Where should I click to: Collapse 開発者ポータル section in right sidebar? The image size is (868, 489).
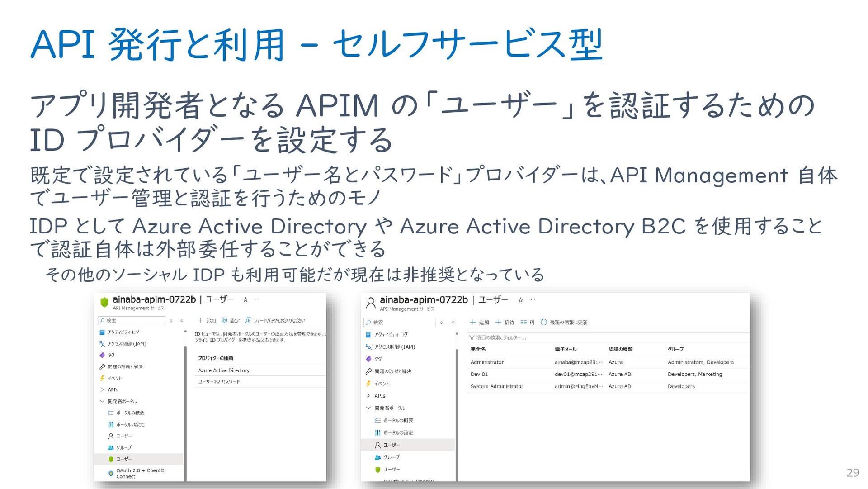coord(368,408)
